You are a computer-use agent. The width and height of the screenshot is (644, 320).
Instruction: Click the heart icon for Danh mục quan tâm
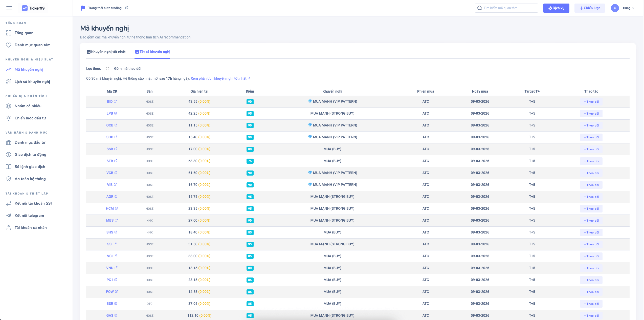[9, 45]
